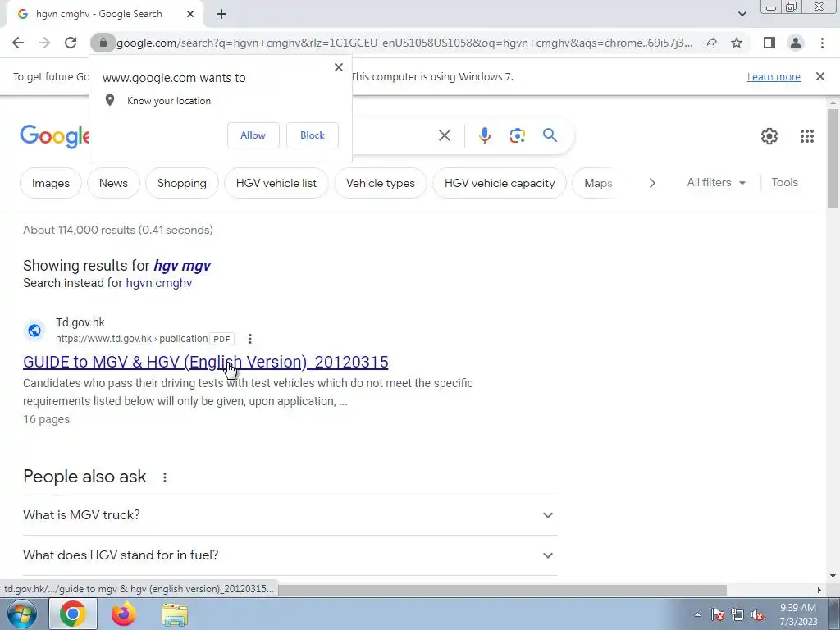Close the Windows 7 notification bar

[x=820, y=76]
